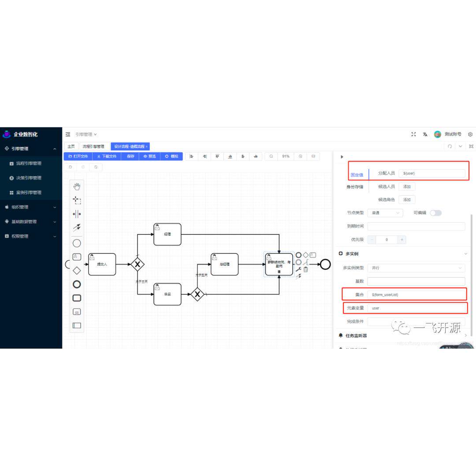Open the language translation icon
The height and width of the screenshot is (476, 476).
(425, 134)
